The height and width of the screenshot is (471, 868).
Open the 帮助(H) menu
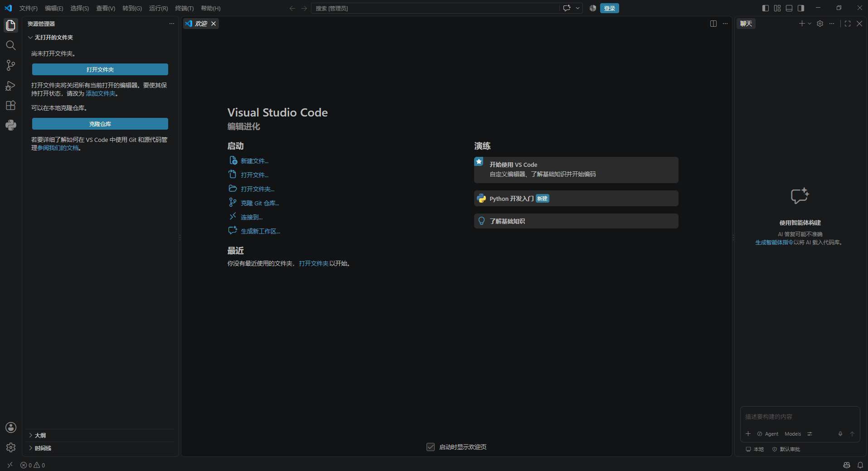(x=211, y=8)
